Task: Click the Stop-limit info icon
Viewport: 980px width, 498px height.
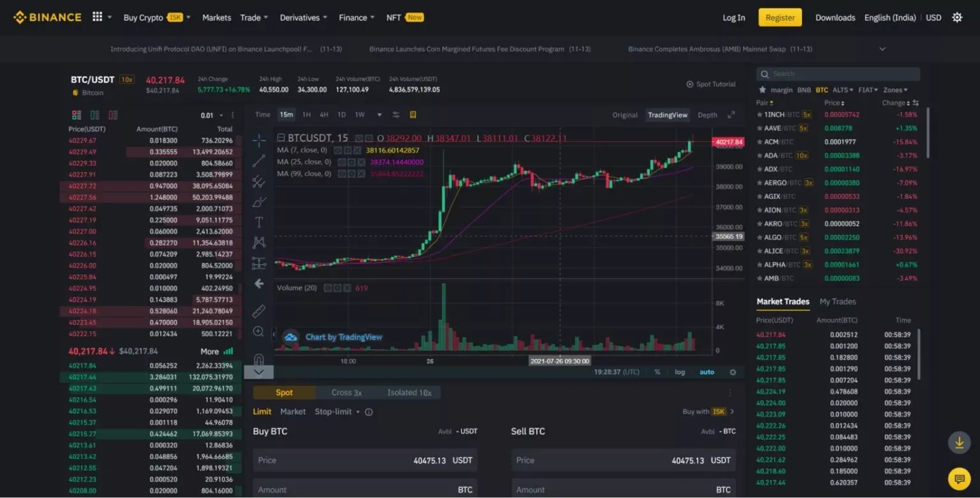Action: pos(369,412)
